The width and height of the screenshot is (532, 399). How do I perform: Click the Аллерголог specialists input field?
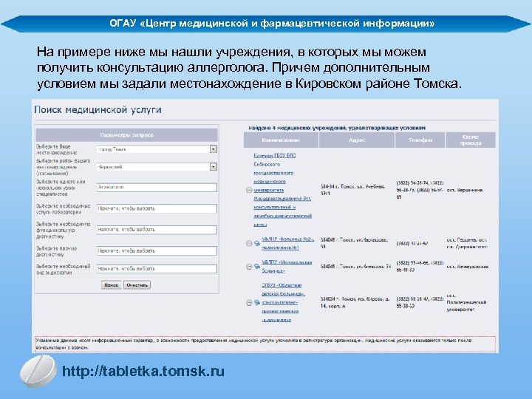[x=157, y=187]
